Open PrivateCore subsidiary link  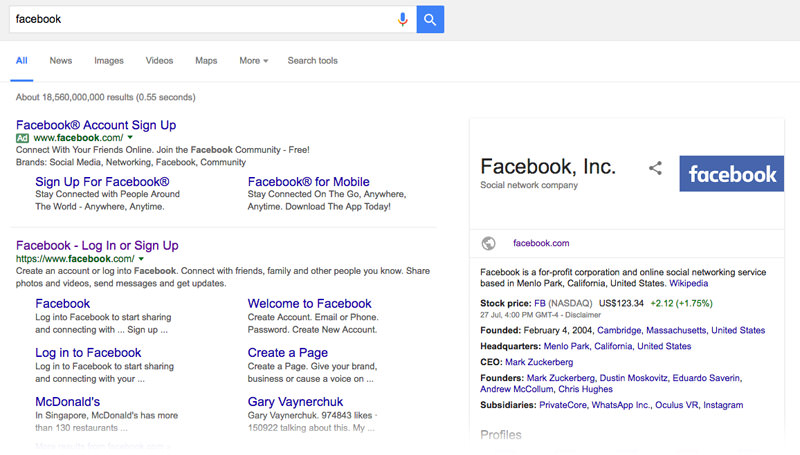point(563,405)
